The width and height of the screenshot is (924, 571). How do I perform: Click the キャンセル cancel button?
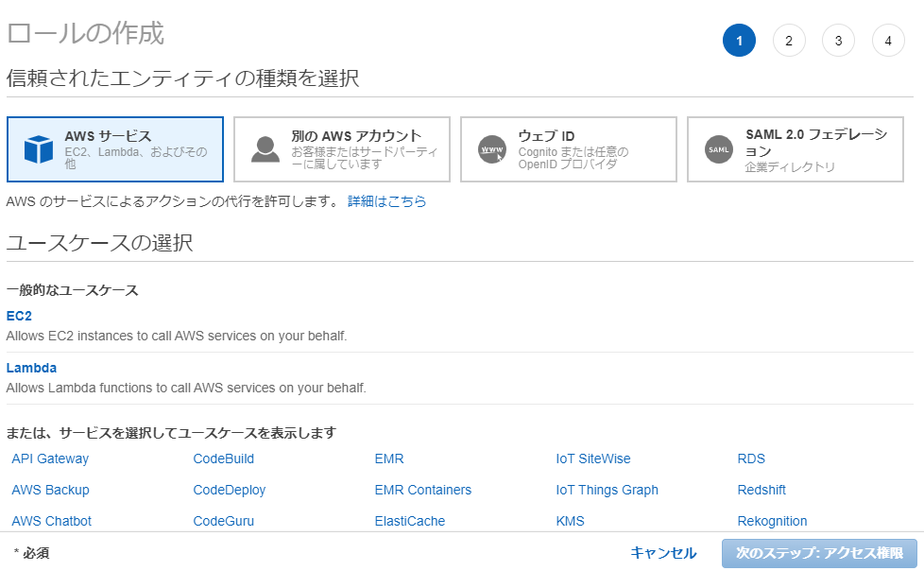[663, 553]
